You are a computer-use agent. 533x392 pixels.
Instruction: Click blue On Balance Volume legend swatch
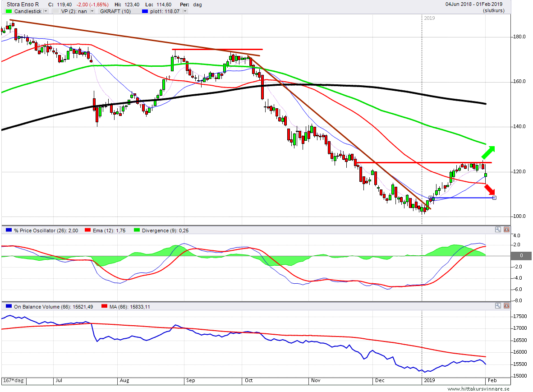[x=9, y=306]
